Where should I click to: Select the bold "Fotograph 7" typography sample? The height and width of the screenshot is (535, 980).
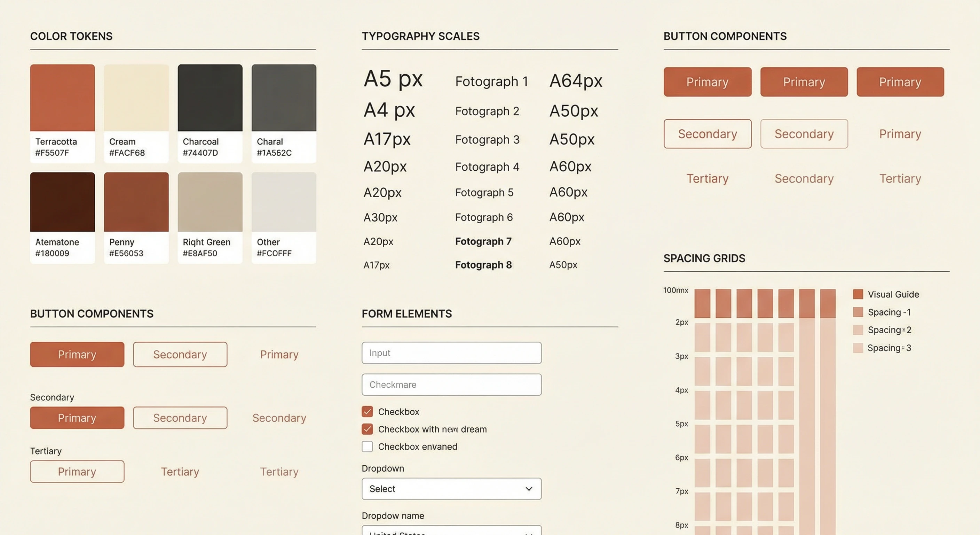click(x=483, y=241)
